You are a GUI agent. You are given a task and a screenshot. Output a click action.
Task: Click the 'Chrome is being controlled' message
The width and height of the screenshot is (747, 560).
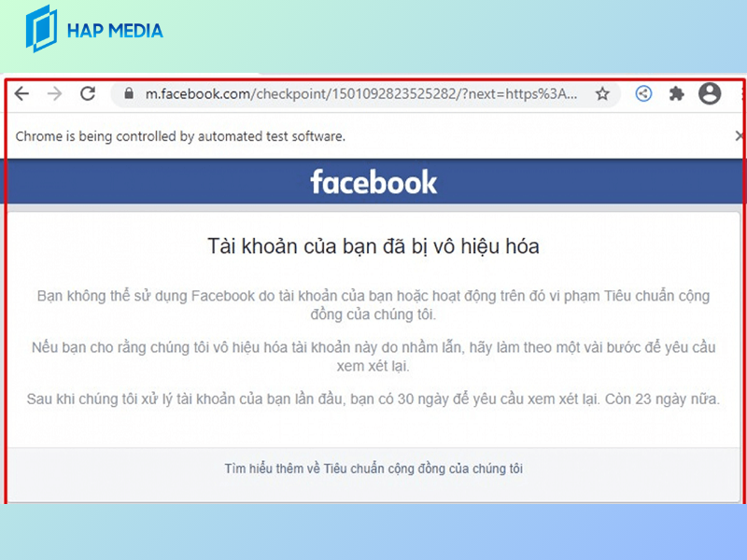click(x=180, y=136)
